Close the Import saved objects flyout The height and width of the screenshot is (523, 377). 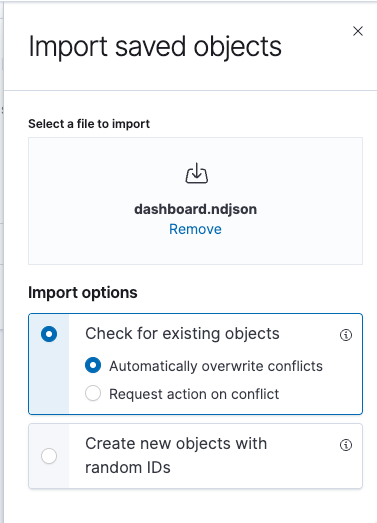click(358, 31)
